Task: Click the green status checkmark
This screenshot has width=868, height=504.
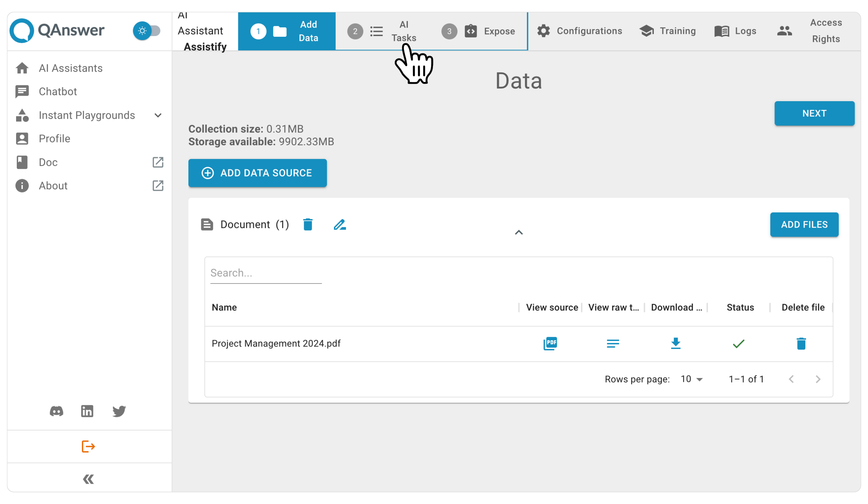Action: [x=738, y=344]
